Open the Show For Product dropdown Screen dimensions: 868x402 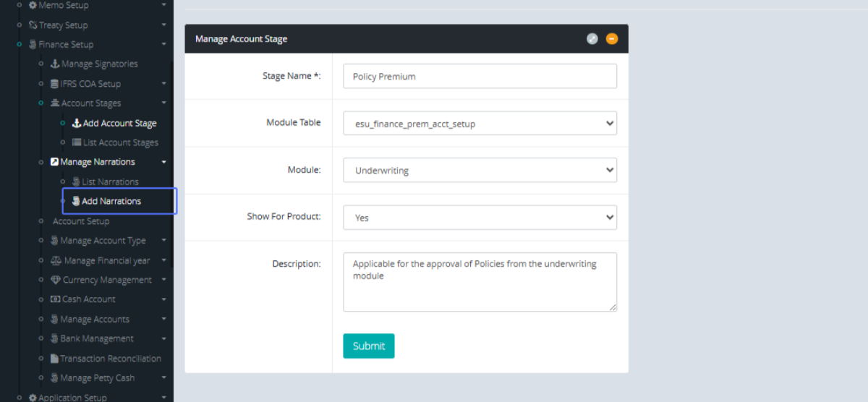[x=480, y=217]
